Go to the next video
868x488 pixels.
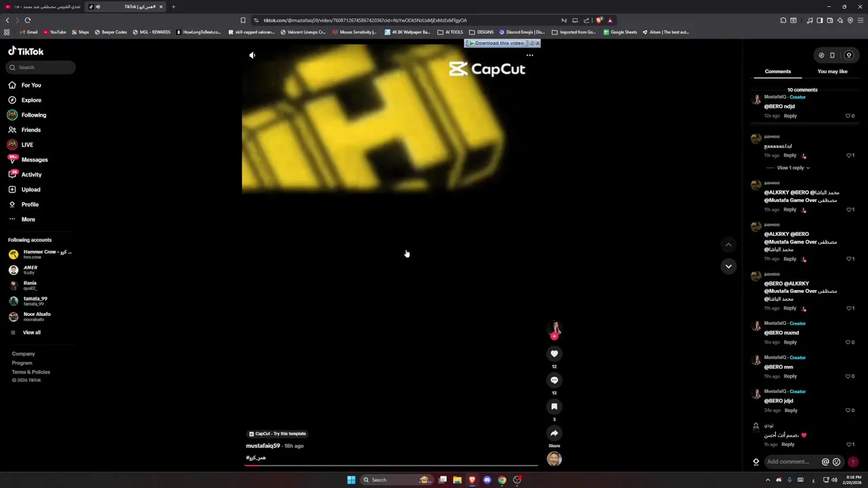coord(728,266)
